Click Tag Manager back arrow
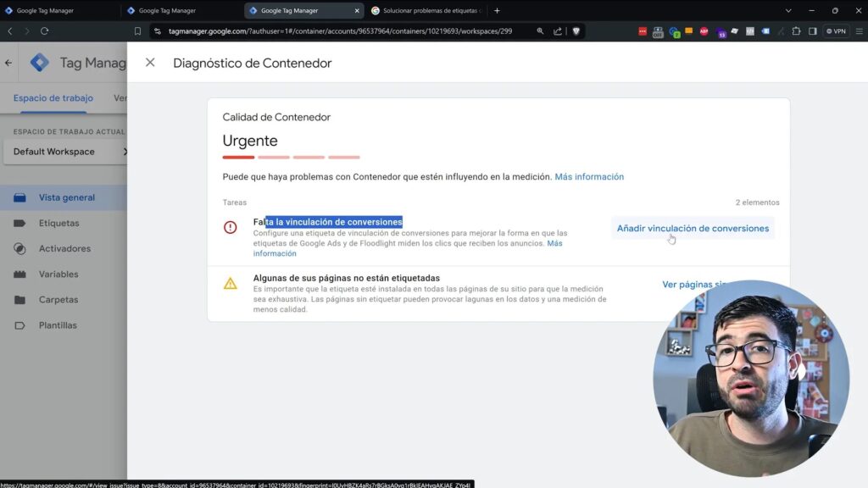This screenshot has height=488, width=868. pyautogui.click(x=8, y=63)
